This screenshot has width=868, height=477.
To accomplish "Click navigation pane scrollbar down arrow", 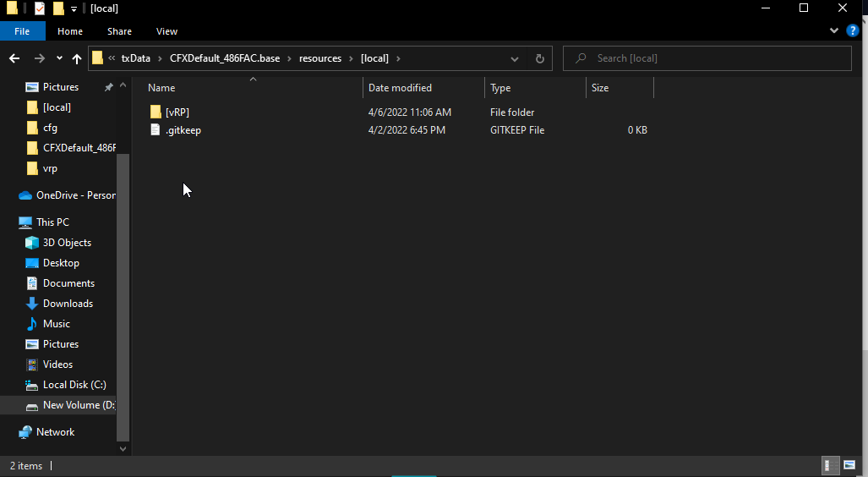I will point(123,449).
